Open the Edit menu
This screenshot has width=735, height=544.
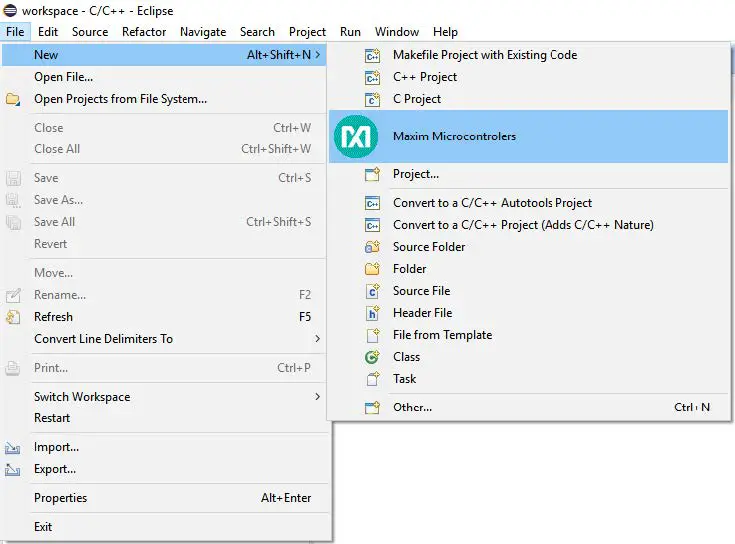(x=48, y=32)
